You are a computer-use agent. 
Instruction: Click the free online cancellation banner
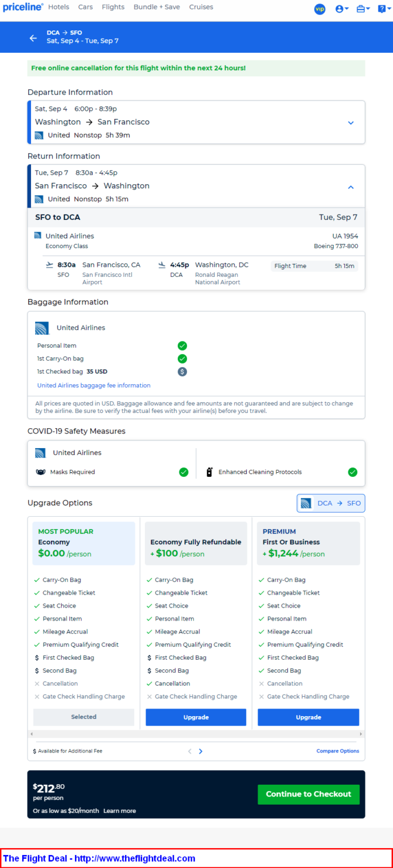[x=196, y=68]
